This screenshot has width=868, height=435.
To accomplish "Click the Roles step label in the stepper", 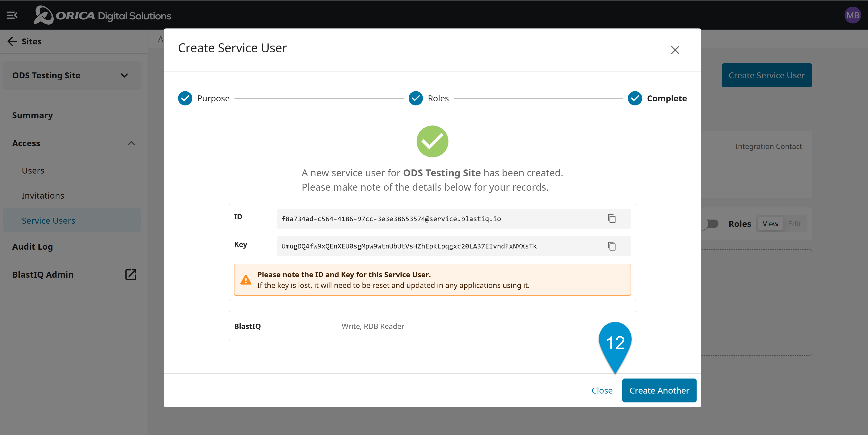I will pyautogui.click(x=438, y=98).
